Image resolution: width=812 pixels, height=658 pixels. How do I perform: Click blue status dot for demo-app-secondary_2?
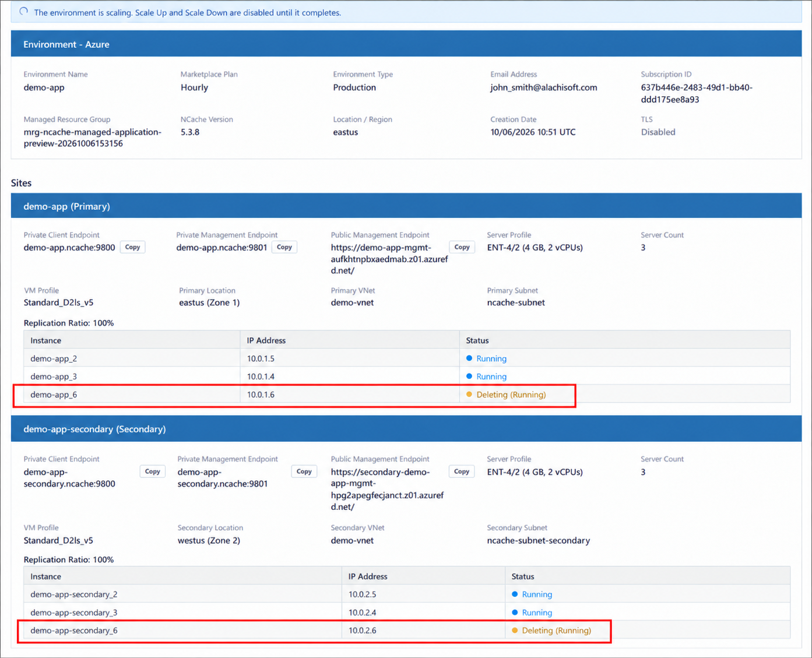pyautogui.click(x=515, y=594)
